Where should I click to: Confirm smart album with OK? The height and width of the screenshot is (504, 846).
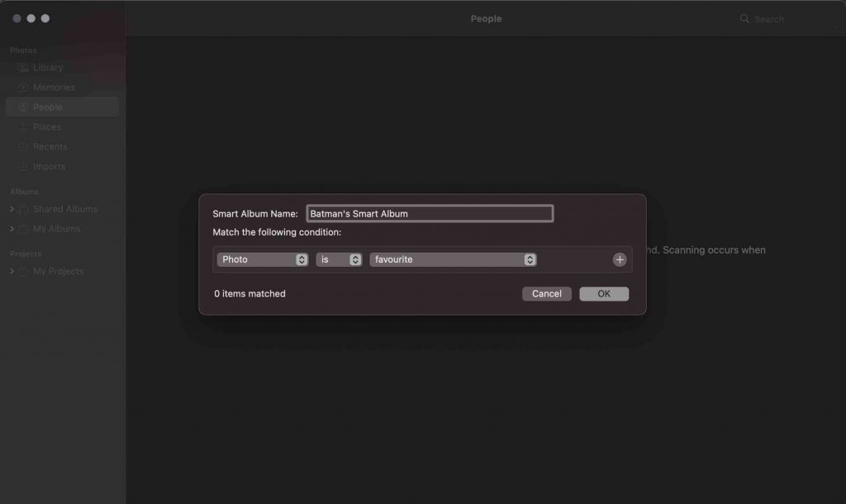click(x=604, y=294)
